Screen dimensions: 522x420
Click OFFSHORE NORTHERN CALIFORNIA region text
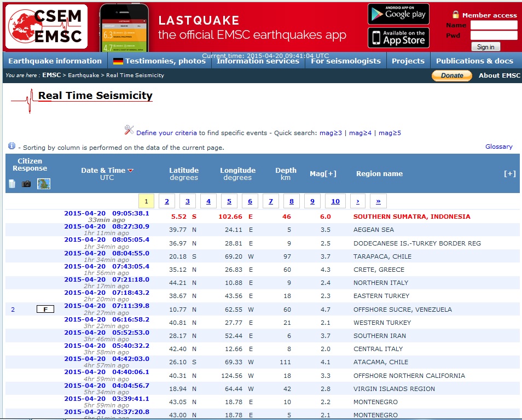[409, 376]
